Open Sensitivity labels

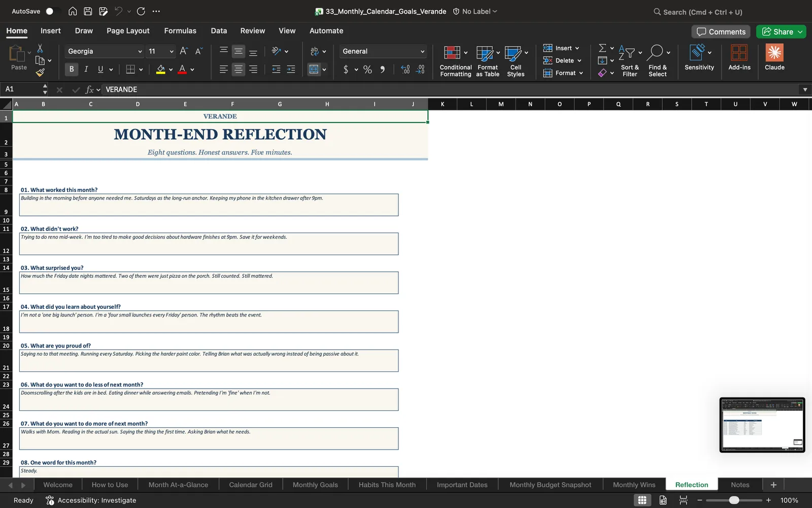coord(699,57)
